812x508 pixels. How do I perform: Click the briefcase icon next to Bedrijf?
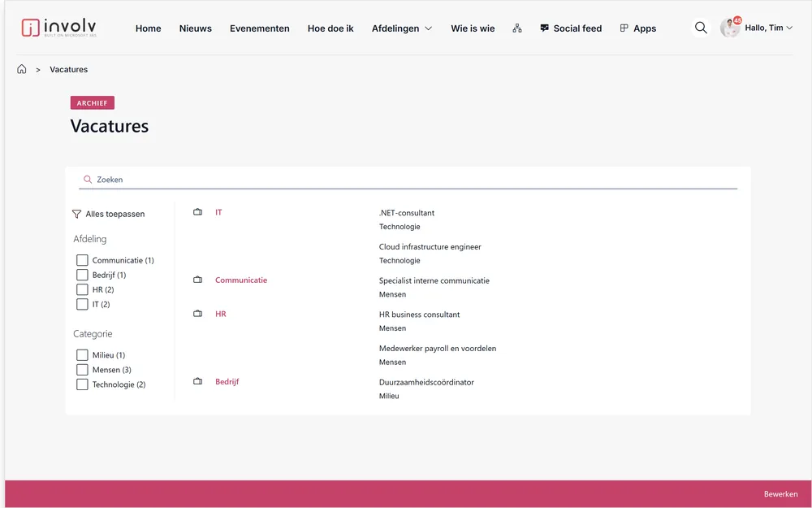(198, 381)
